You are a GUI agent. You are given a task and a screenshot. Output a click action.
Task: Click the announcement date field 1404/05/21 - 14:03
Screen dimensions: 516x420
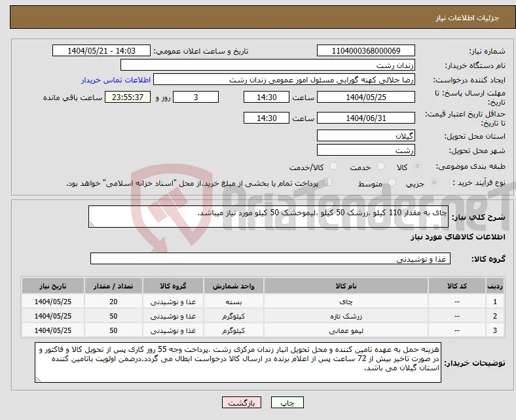(101, 50)
